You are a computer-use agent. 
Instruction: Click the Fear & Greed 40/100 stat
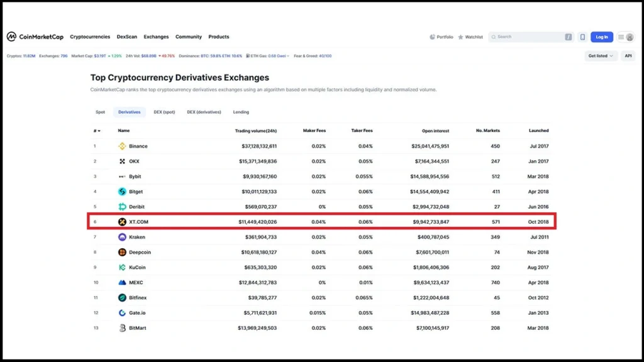click(313, 56)
